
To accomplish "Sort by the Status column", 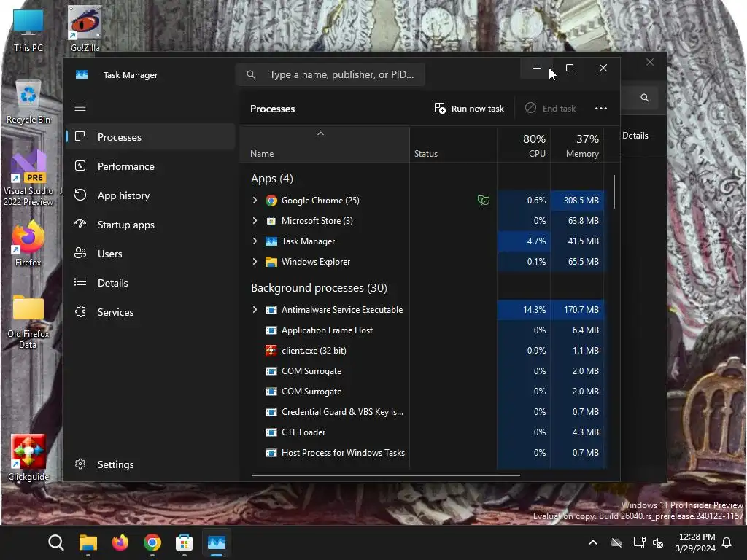I will click(x=453, y=145).
